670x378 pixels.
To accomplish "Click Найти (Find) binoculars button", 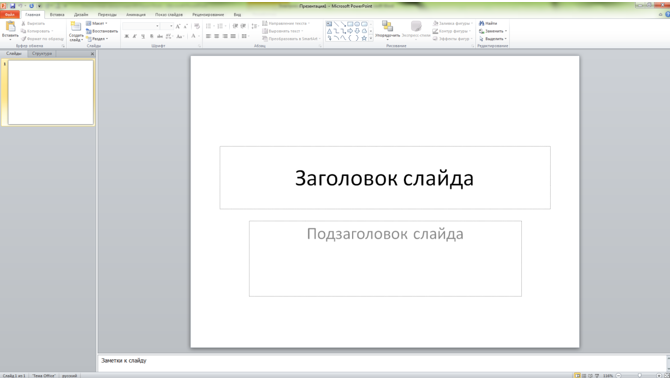I will pos(488,23).
